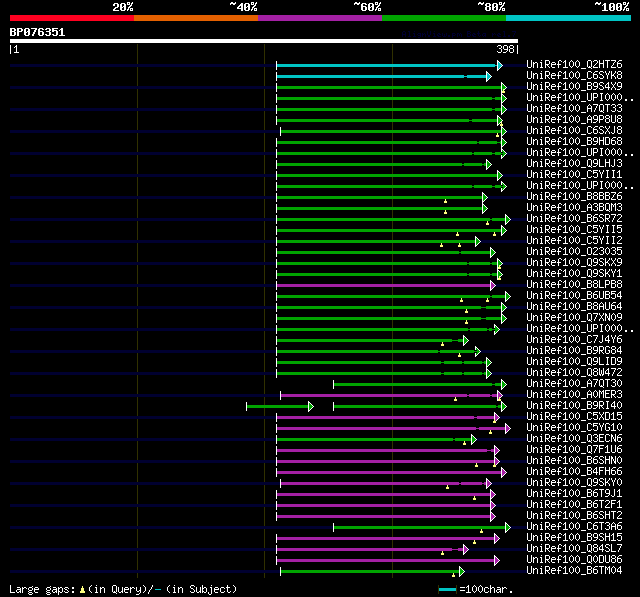Select the UniRef100_C6T3A6 label

tap(574, 527)
